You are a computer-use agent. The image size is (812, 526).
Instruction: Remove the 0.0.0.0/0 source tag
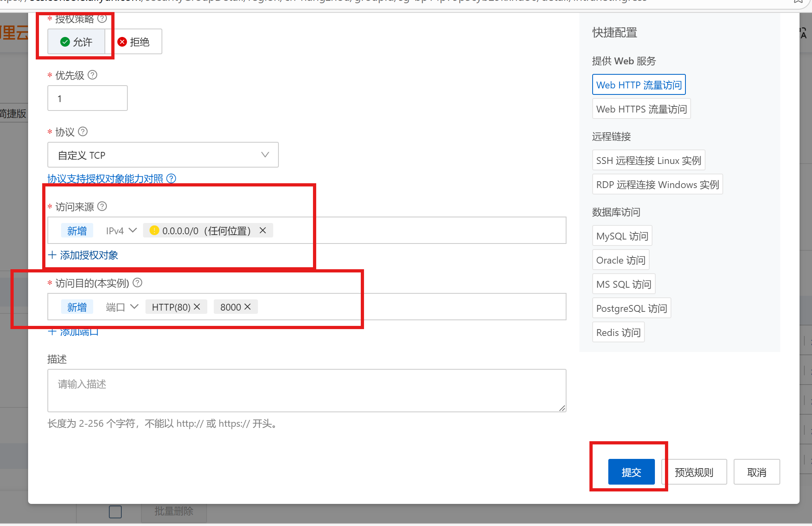pos(263,230)
